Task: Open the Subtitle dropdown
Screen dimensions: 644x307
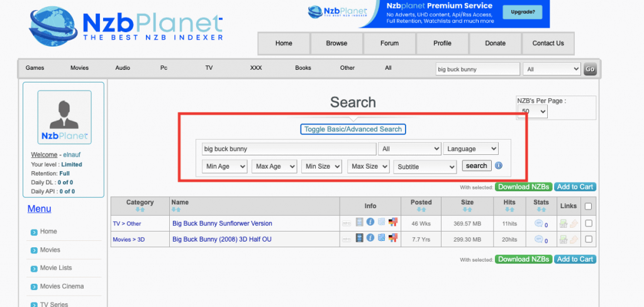Action: tap(425, 167)
